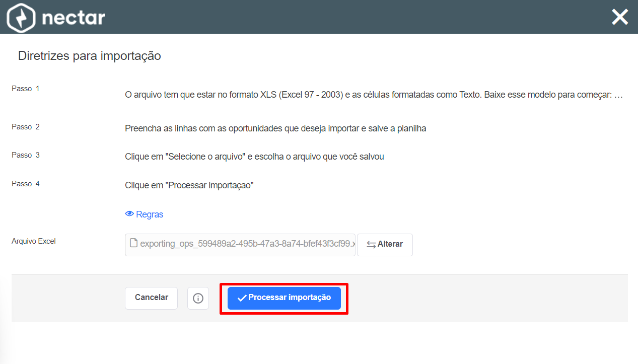Click the truncated Passo 1 instruction text
Image resolution: width=638 pixels, height=364 pixels.
(x=374, y=95)
